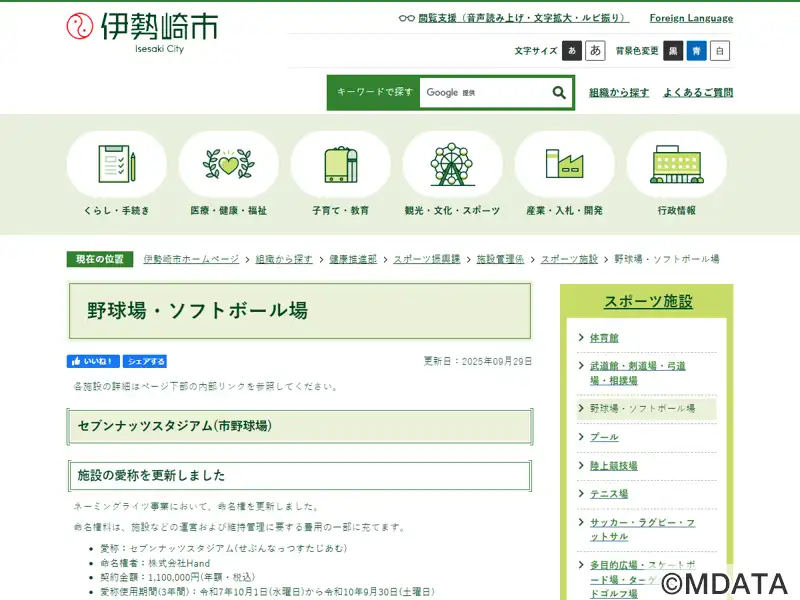Click the chevron beside テニス場
Screen dimensions: 800x600
tap(581, 493)
